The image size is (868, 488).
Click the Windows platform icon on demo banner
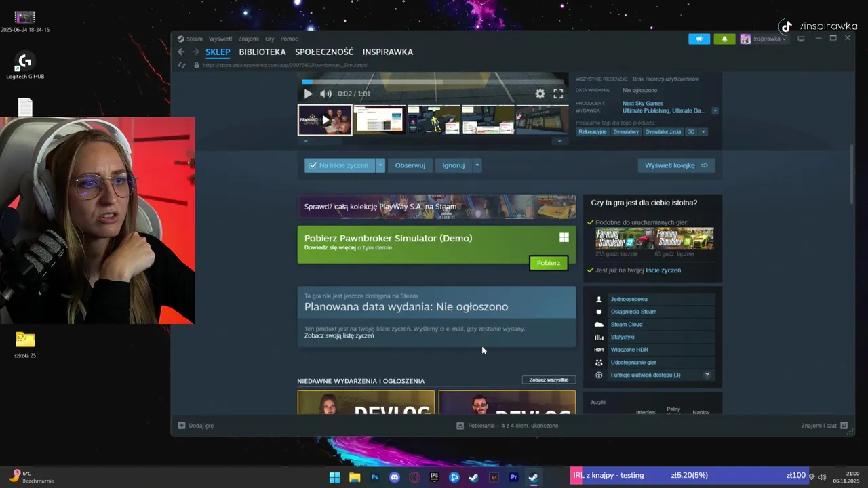564,238
